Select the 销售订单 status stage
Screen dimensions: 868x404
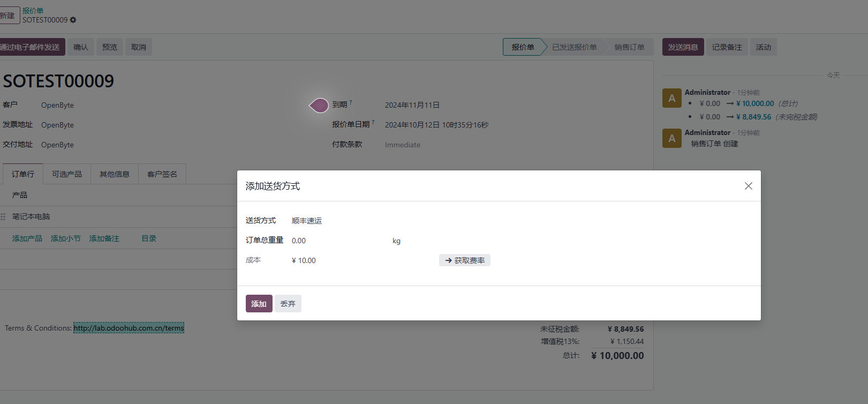[x=630, y=47]
